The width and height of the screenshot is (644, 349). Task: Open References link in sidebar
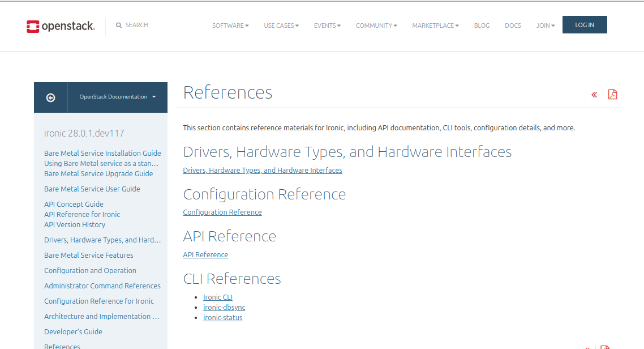(x=62, y=346)
